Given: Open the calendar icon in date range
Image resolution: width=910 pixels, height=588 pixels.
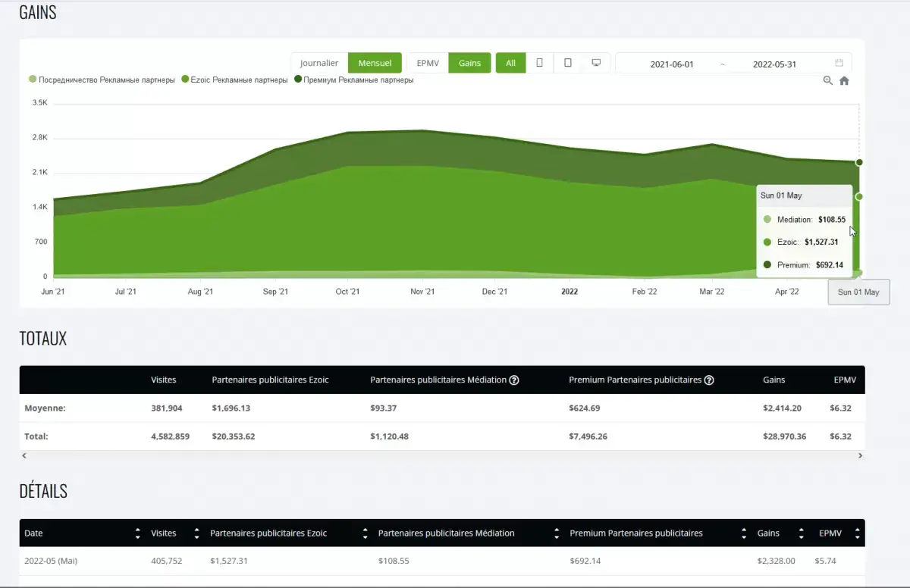Looking at the screenshot, I should coord(839,64).
